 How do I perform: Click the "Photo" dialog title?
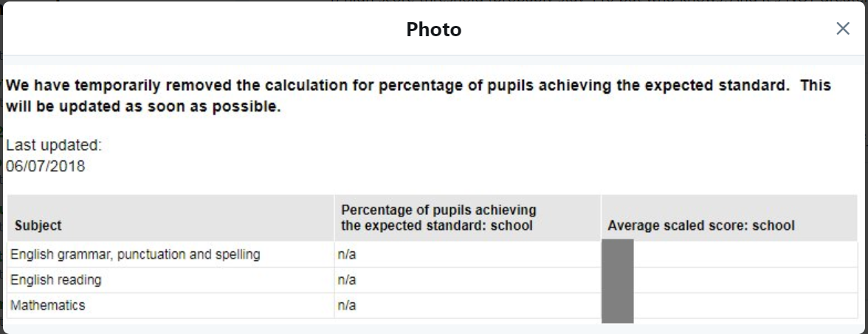pos(434,30)
